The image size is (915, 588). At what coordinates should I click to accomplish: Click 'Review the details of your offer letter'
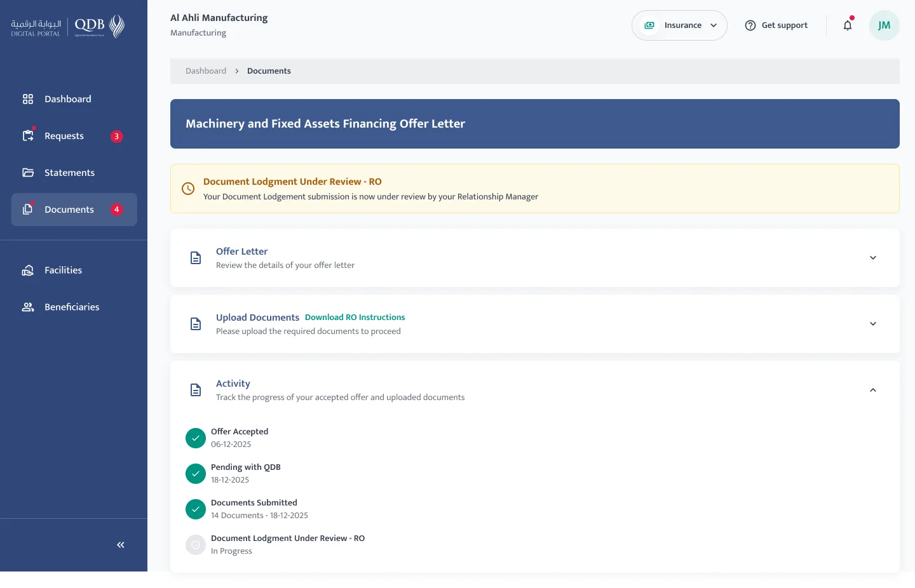click(285, 265)
